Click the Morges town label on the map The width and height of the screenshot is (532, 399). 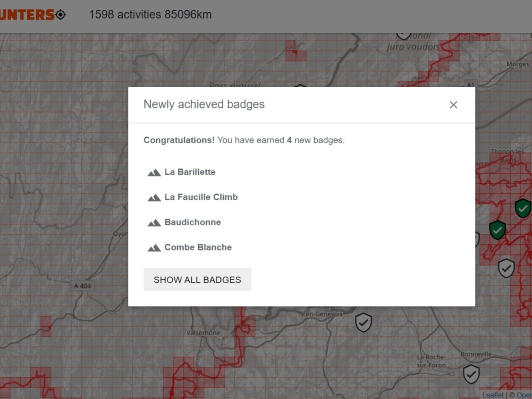[518, 64]
